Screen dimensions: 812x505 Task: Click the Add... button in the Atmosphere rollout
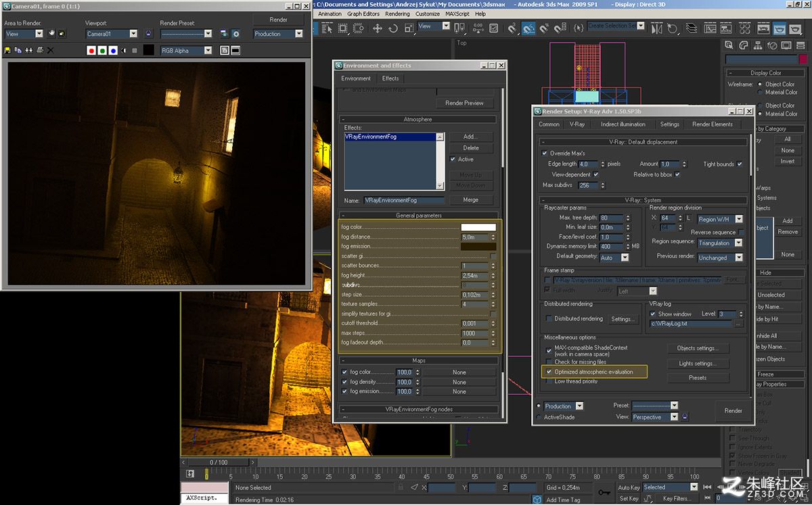[x=471, y=137]
